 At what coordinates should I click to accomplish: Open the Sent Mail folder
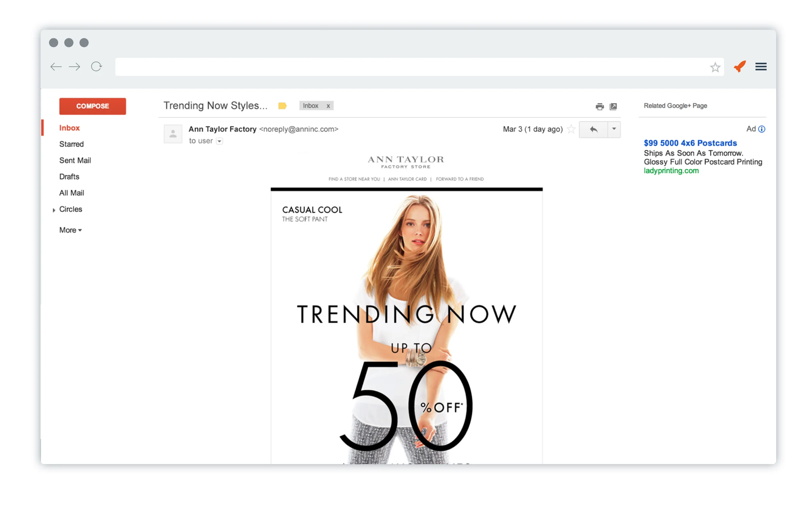(x=75, y=160)
